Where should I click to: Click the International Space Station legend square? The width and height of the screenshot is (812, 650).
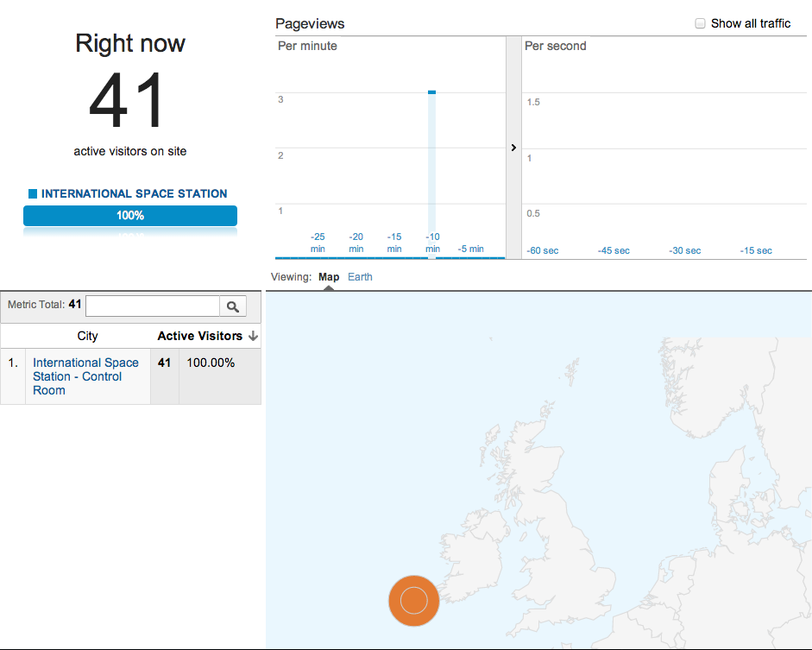pos(33,193)
